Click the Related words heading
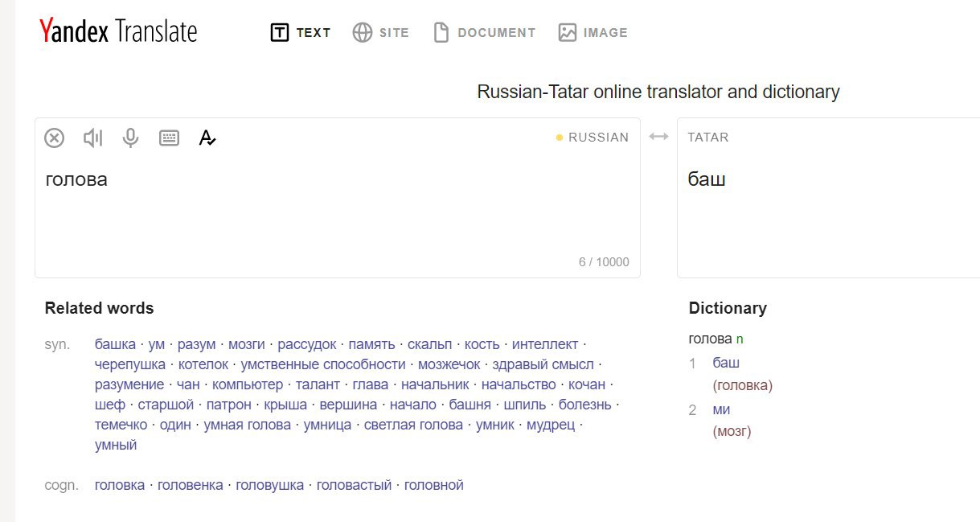This screenshot has height=522, width=980. [99, 308]
